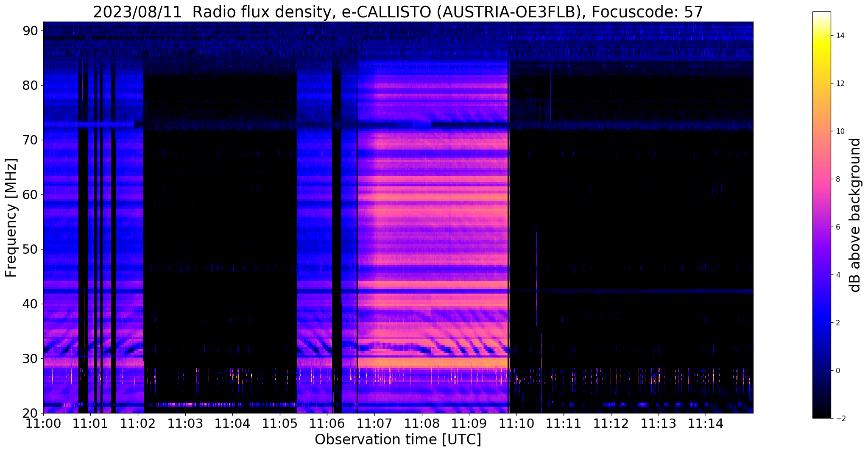Click the 70 frequency tick label
Image resolution: width=868 pixels, height=452 pixels.
click(30, 140)
